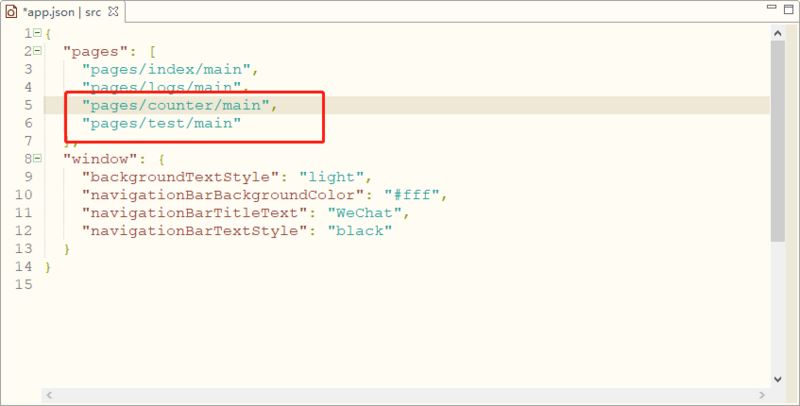Click the closing brace on line 14
This screenshot has width=800, height=406.
point(48,267)
